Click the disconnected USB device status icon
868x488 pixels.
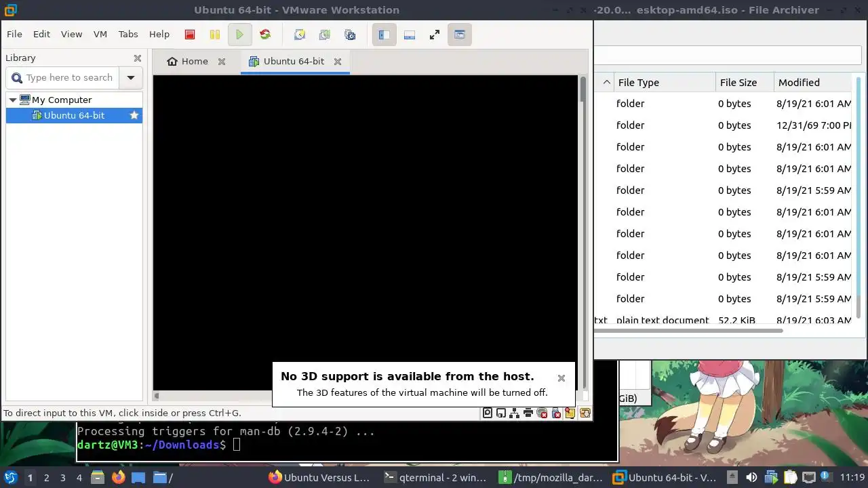tap(556, 413)
